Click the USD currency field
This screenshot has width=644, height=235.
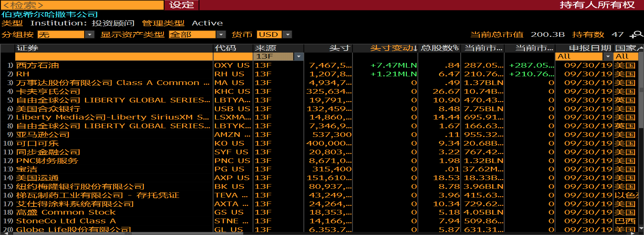coord(269,34)
